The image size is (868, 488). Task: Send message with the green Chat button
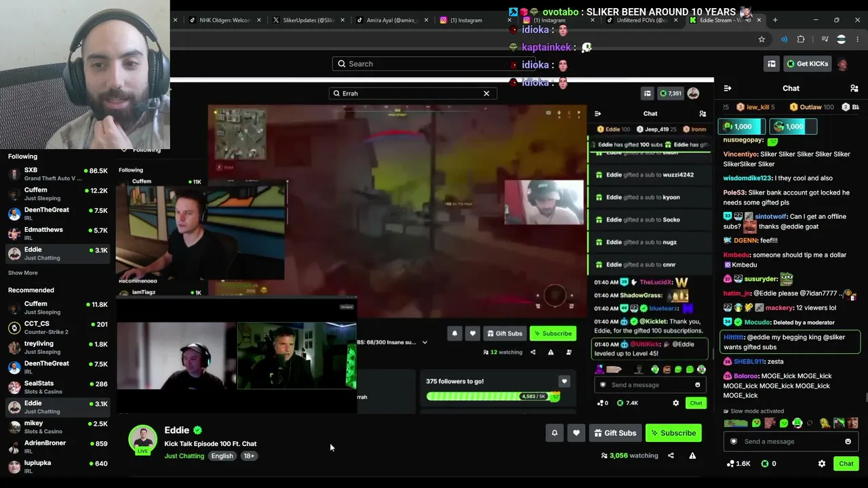(846, 464)
